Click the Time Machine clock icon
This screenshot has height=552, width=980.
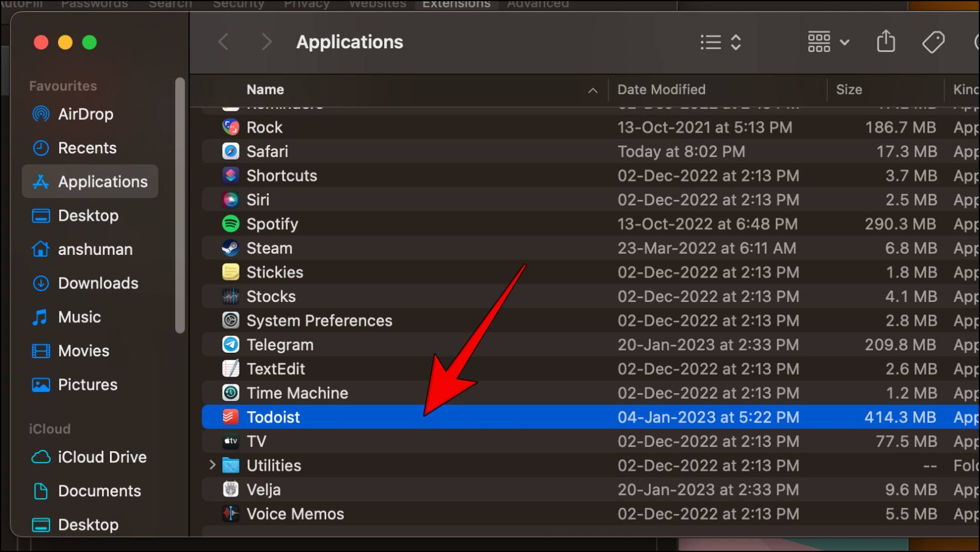(x=230, y=393)
